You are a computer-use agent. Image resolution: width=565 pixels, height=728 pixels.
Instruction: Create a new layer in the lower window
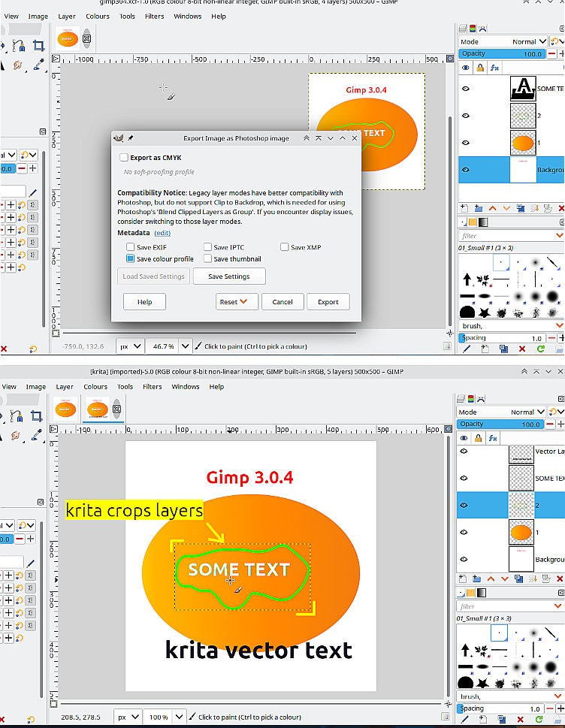462,579
